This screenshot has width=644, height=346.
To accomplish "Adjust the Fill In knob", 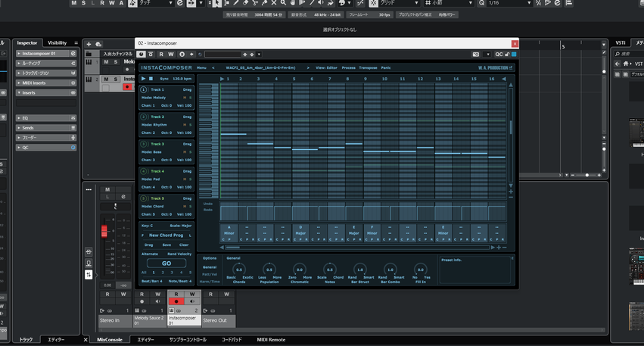I will [x=420, y=270].
